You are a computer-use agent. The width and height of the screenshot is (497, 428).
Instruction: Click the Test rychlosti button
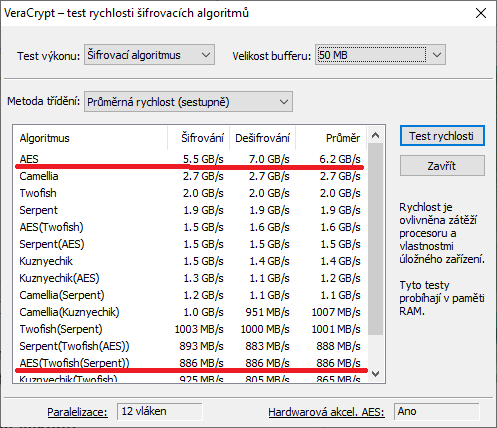[442, 136]
